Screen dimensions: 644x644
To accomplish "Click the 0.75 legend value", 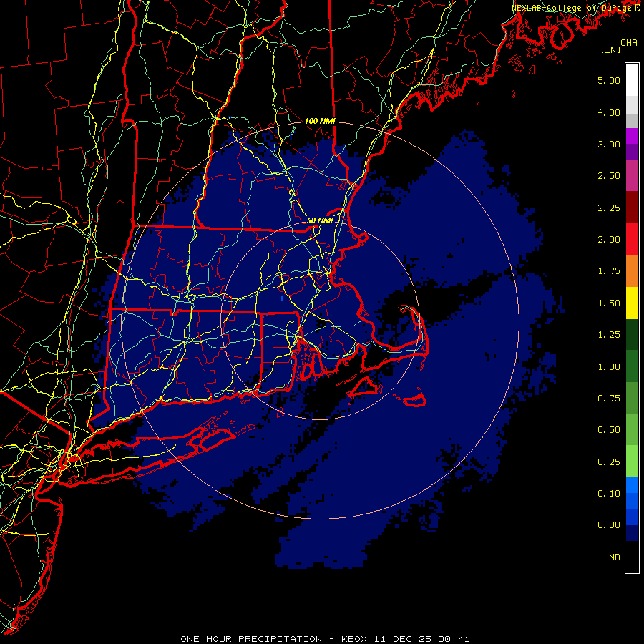I will [x=609, y=399].
